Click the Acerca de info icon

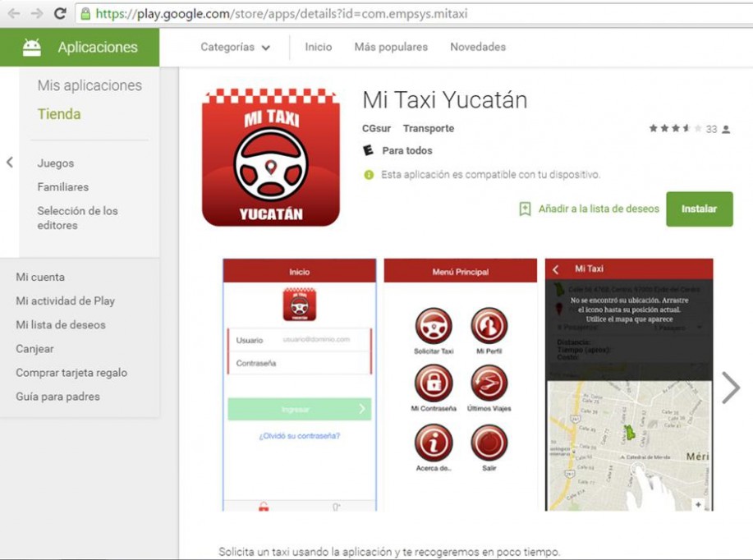pos(434,443)
